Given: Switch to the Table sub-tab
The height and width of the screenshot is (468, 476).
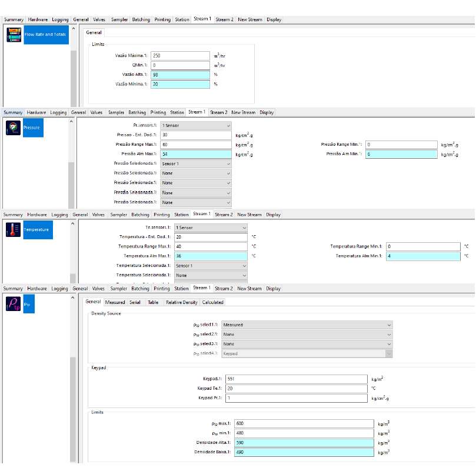Looking at the screenshot, I should 153,302.
